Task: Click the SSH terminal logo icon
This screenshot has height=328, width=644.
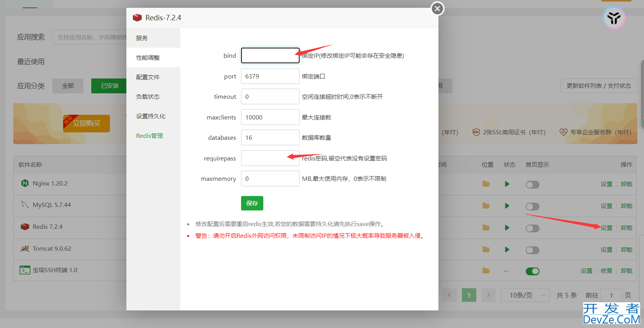Action: 25,270
